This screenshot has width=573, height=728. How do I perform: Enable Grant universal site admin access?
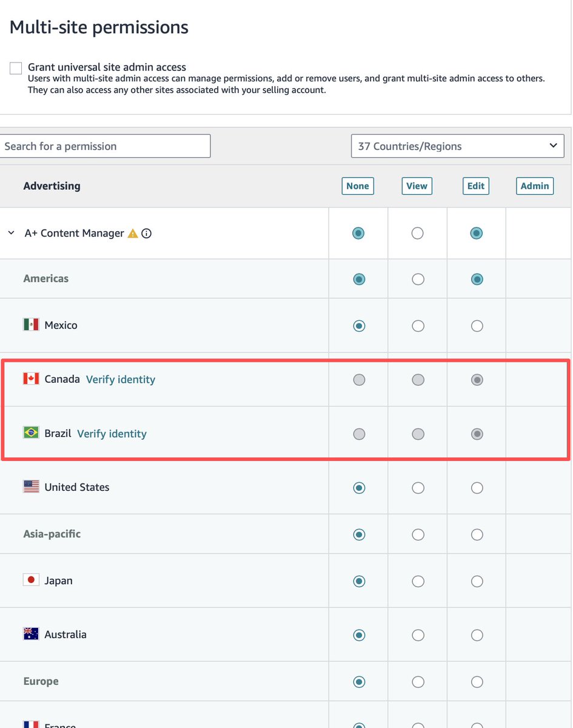coord(15,68)
